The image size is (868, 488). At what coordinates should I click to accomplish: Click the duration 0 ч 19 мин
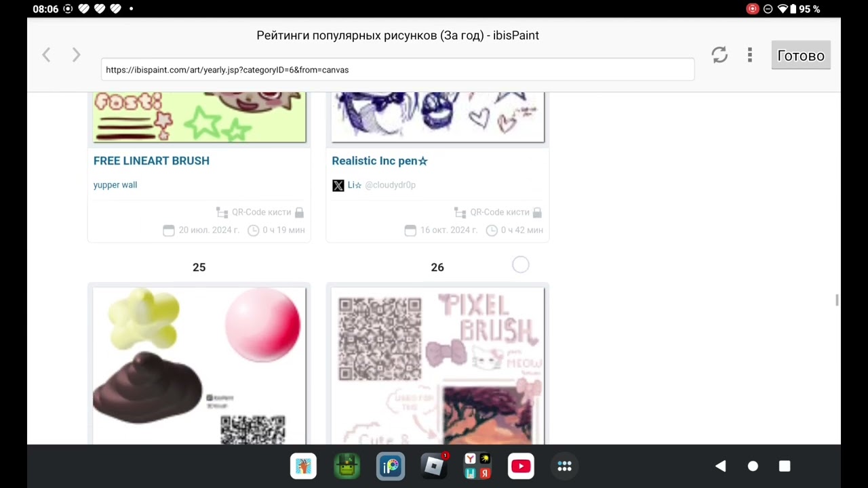point(283,230)
